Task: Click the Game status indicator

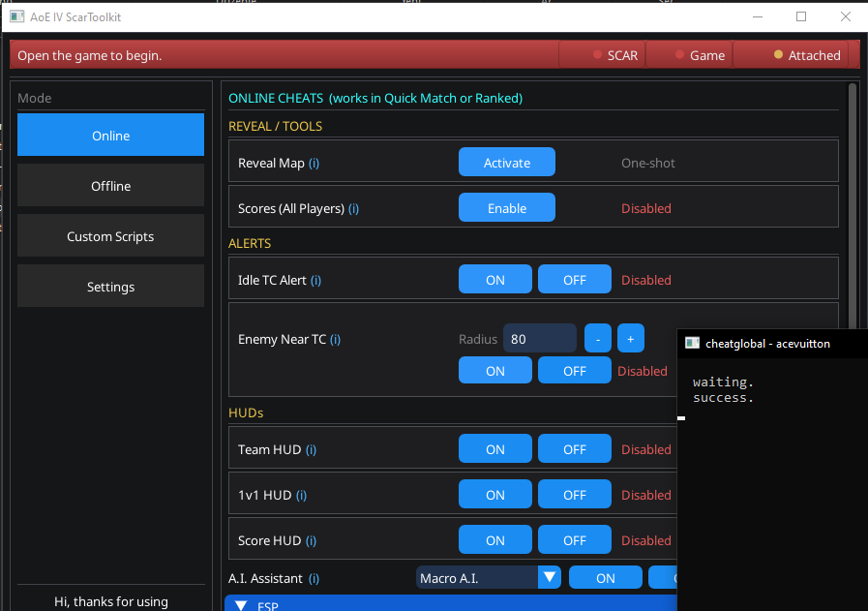Action: pyautogui.click(x=689, y=55)
